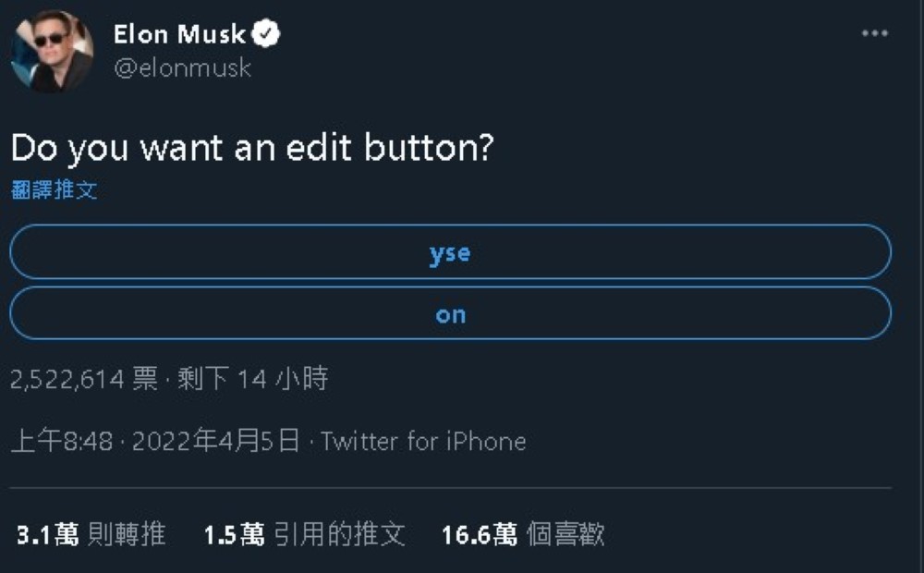The height and width of the screenshot is (573, 924).
Task: Click the blue verified badge icon
Action: point(267,35)
